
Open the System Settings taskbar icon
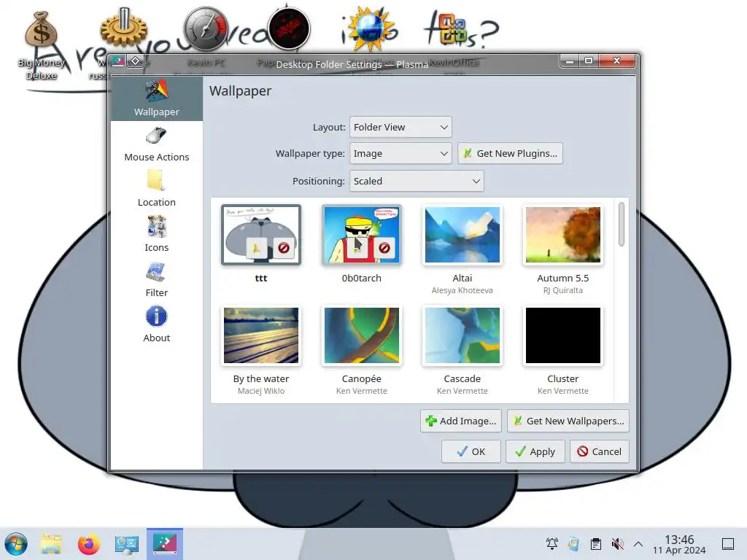[x=127, y=544]
